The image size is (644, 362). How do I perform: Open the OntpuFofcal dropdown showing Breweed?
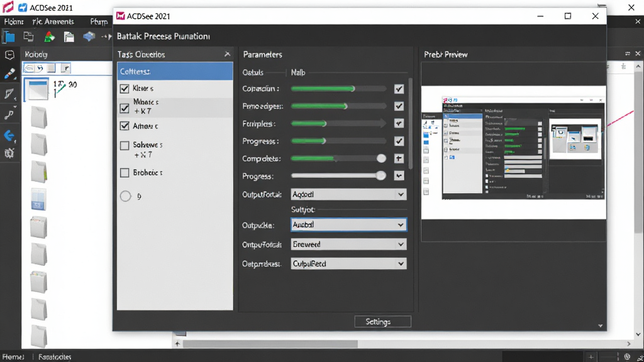pyautogui.click(x=348, y=244)
